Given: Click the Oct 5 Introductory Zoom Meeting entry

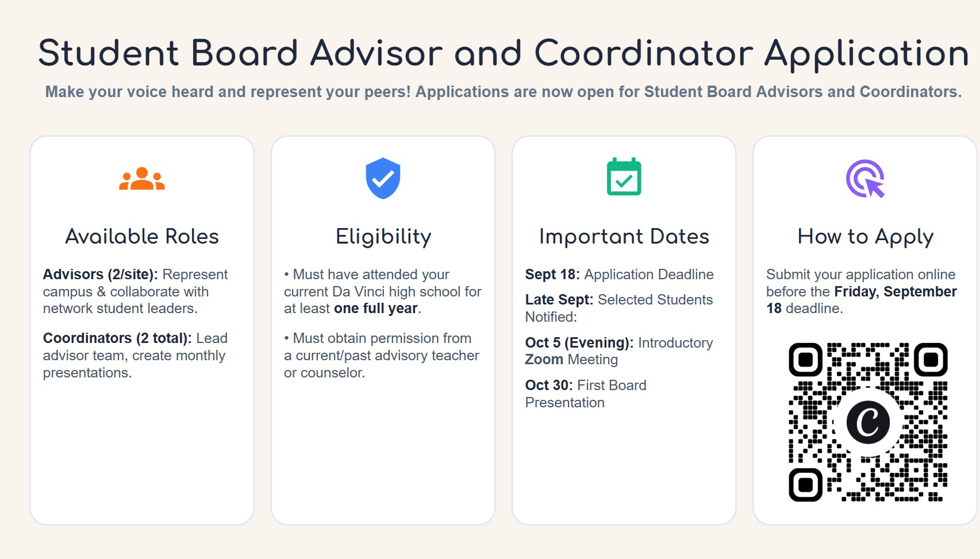Looking at the screenshot, I should click(x=619, y=351).
